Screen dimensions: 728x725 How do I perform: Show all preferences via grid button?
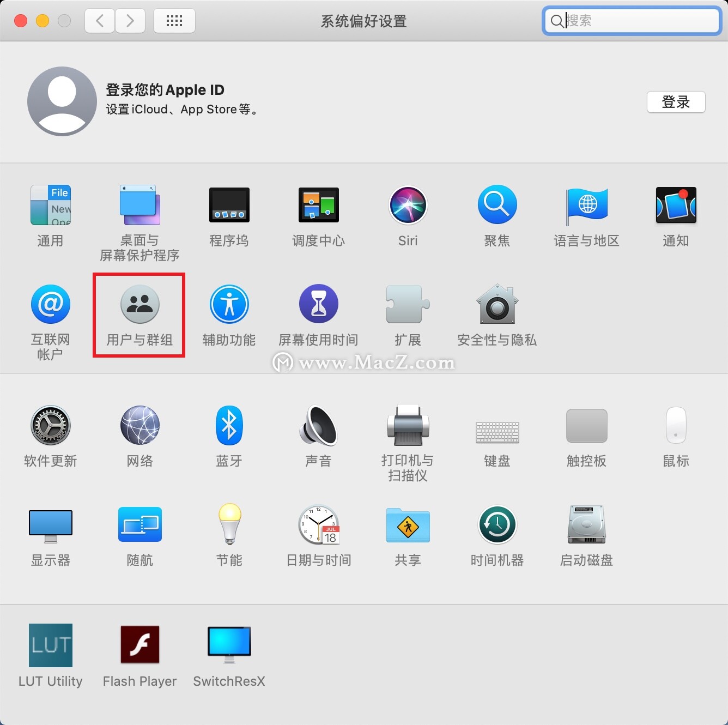(x=174, y=21)
